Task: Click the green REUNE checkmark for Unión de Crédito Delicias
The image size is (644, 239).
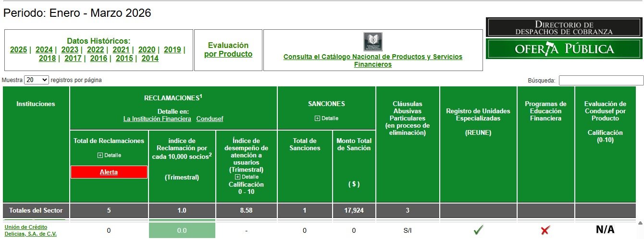Action: pyautogui.click(x=478, y=230)
